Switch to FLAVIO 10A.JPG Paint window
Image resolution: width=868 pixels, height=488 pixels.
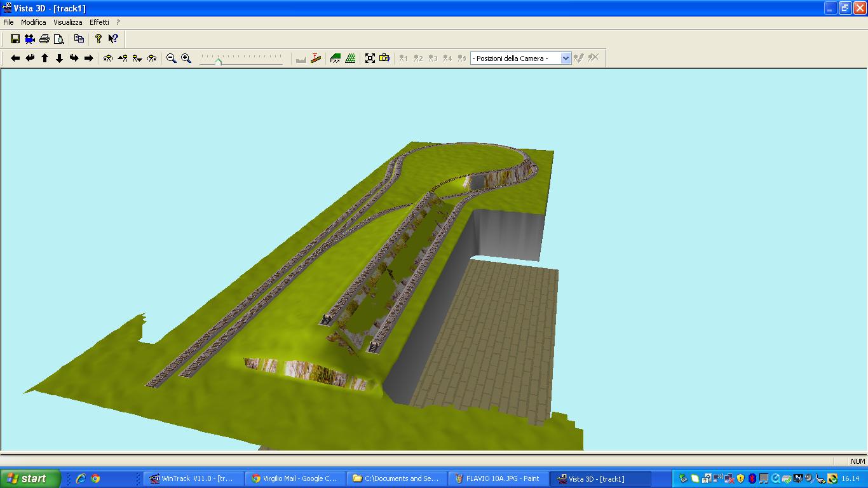[498, 478]
